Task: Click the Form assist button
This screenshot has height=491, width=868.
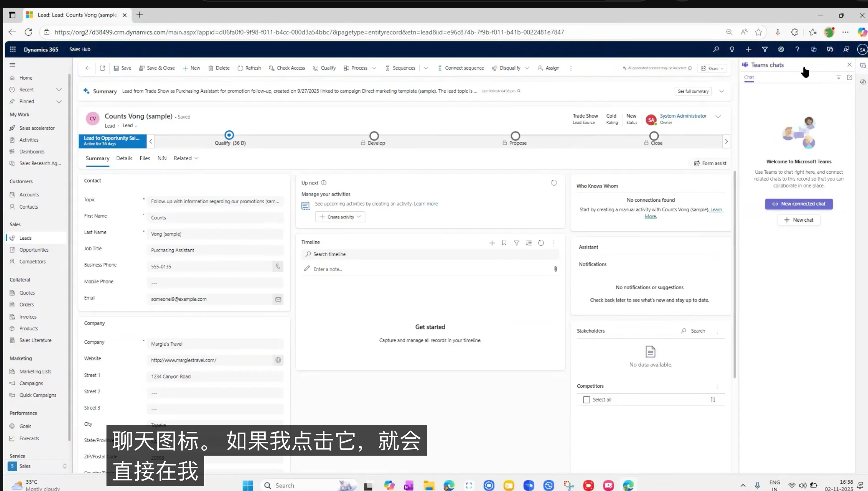Action: [710, 163]
